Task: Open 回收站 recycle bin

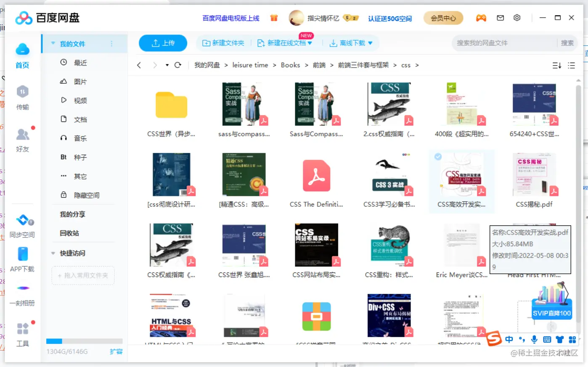Action: [69, 233]
